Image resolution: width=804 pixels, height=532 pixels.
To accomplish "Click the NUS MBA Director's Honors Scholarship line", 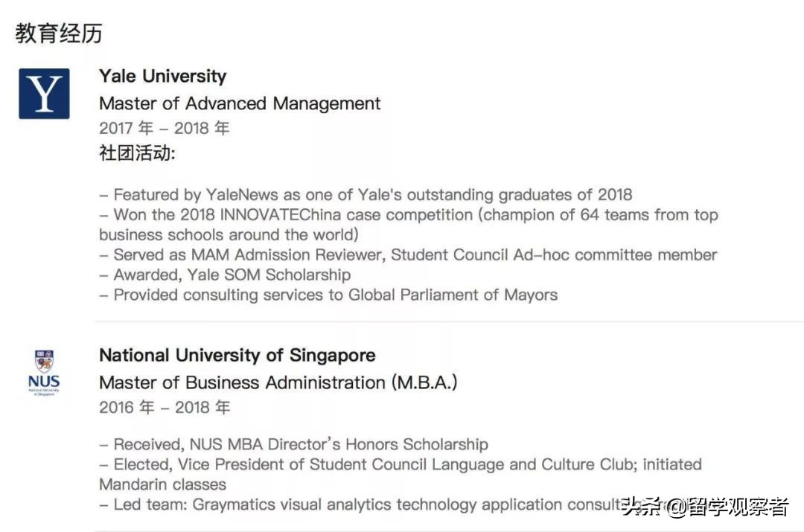I will [294, 445].
